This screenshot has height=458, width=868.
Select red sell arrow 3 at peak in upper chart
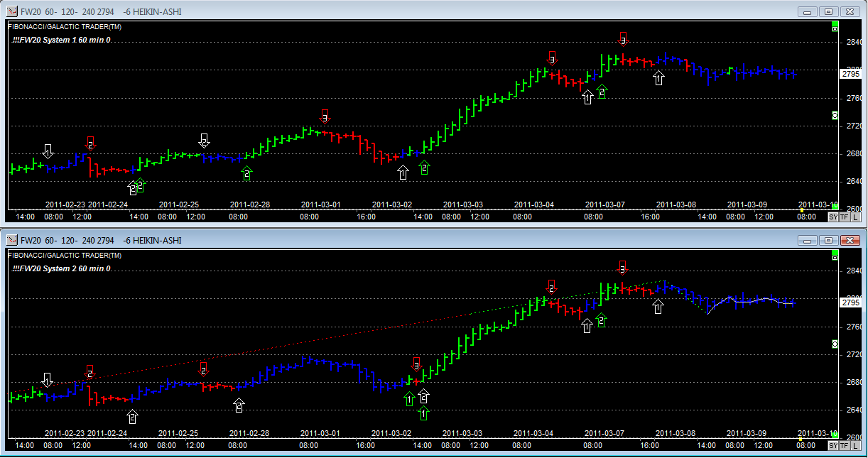pyautogui.click(x=623, y=39)
